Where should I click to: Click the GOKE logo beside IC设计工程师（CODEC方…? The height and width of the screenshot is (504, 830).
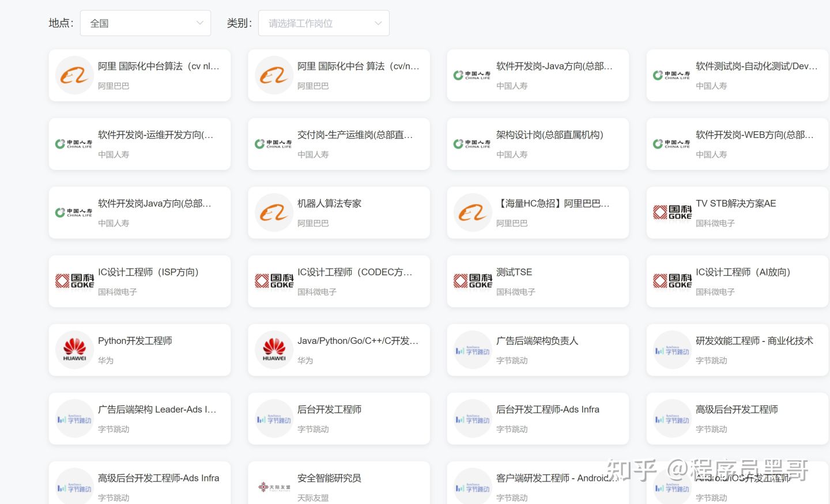pyautogui.click(x=274, y=281)
